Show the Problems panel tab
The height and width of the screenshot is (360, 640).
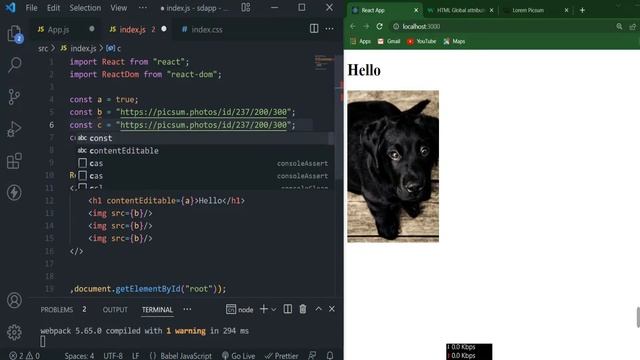pos(57,310)
